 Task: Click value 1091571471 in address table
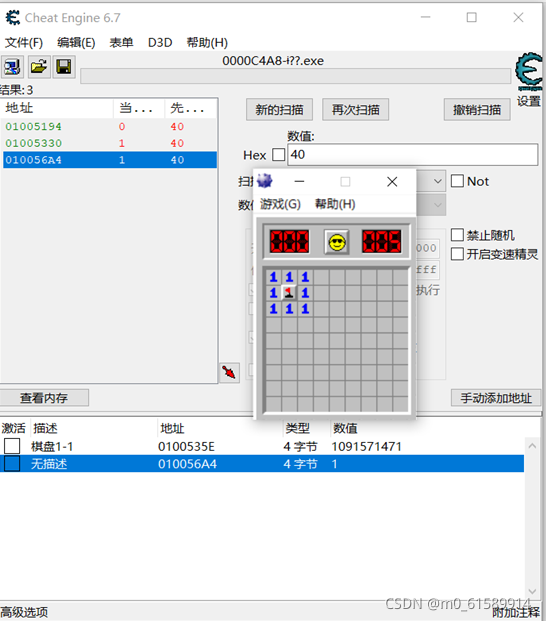[x=366, y=446]
